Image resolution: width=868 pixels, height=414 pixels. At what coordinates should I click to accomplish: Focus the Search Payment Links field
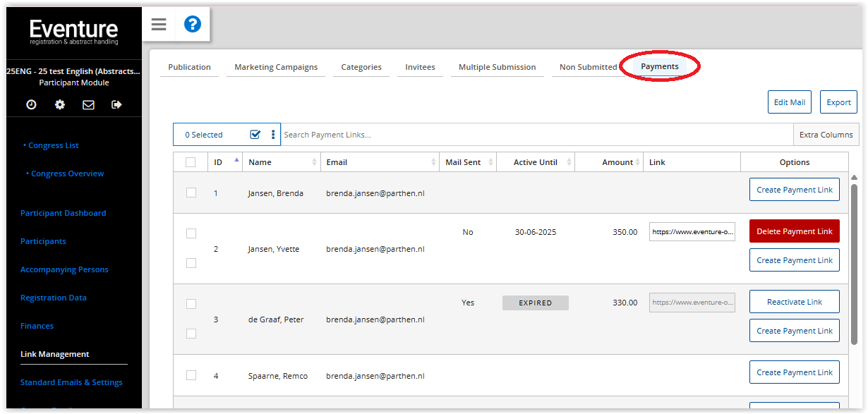pyautogui.click(x=536, y=135)
